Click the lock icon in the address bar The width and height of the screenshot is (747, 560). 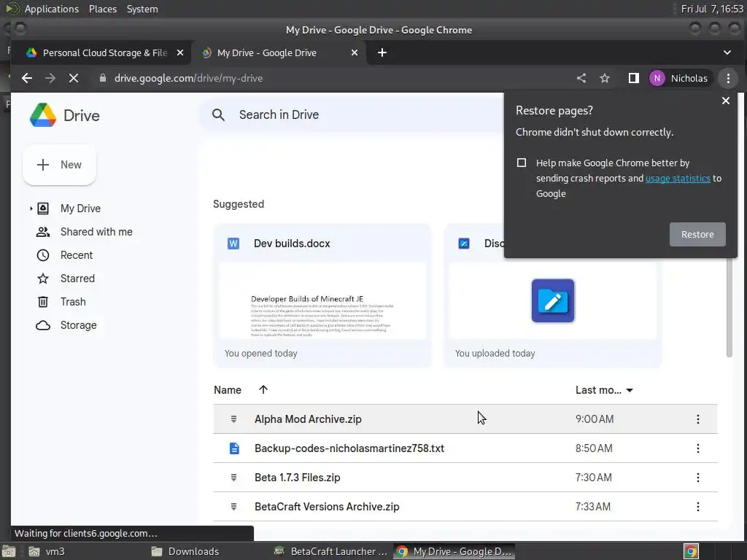point(102,78)
